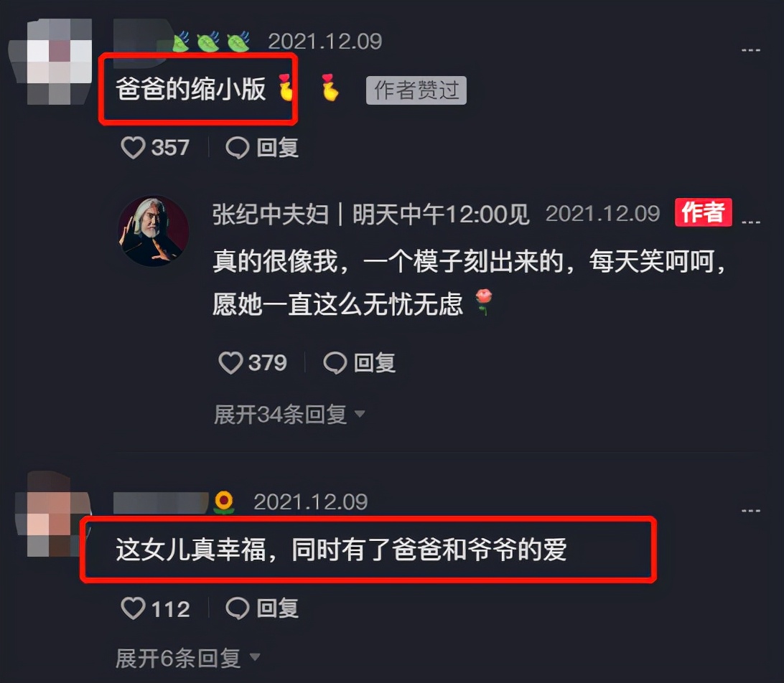Screen dimensions: 784x683
Task: Click the sunflower badge beside the blurred username
Action: click(x=223, y=502)
